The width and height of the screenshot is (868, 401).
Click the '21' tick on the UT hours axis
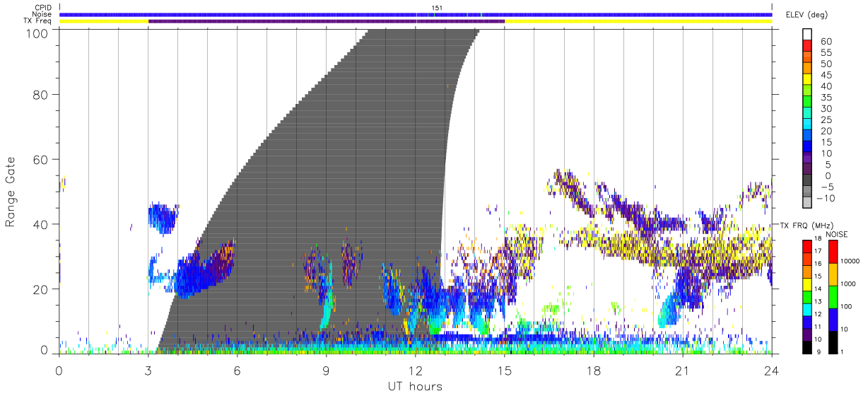(682, 371)
